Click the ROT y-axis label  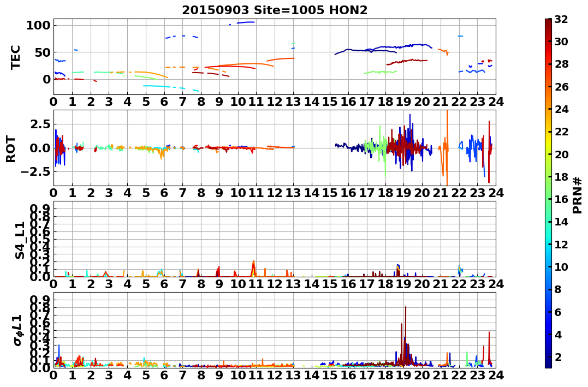click(11, 149)
